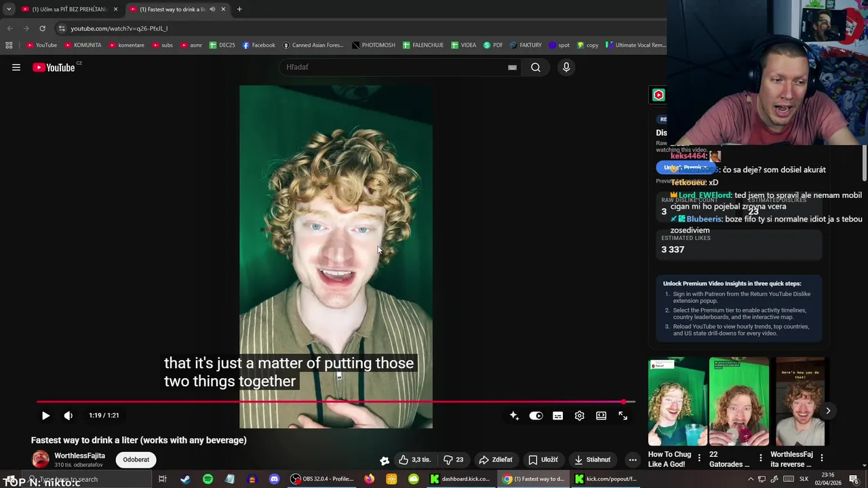This screenshot has height=488, width=868.
Task: Open options menu for '22 Gatorades' short
Action: coord(760,458)
